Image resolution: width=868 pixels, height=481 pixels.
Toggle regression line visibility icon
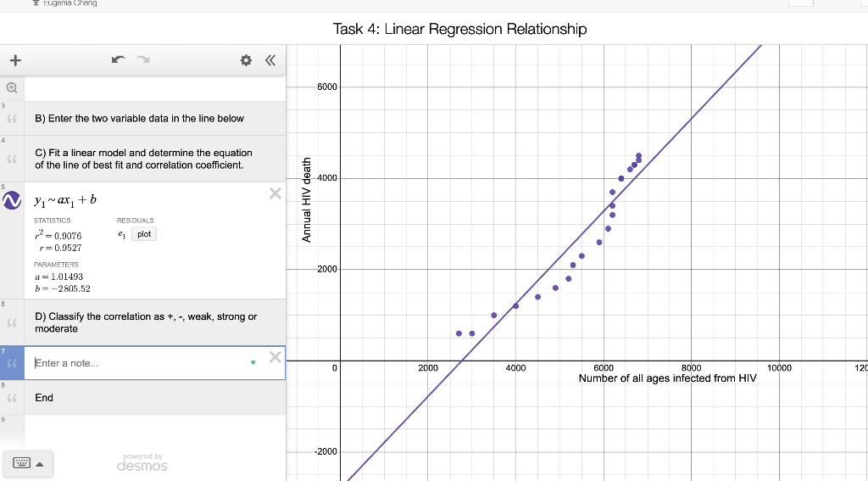pyautogui.click(x=12, y=200)
